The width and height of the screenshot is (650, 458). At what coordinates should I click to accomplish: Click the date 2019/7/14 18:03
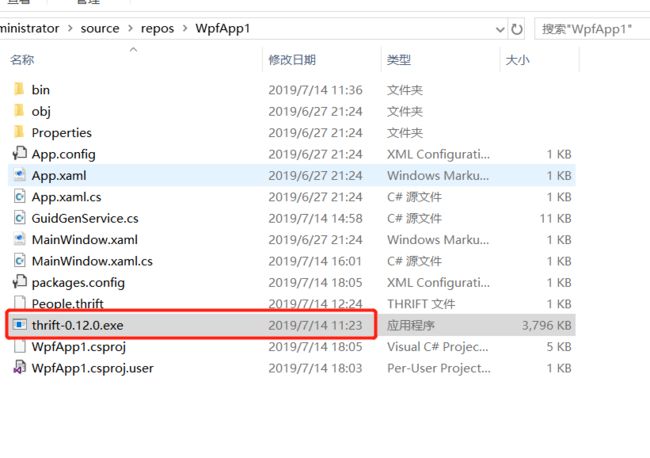click(x=315, y=368)
